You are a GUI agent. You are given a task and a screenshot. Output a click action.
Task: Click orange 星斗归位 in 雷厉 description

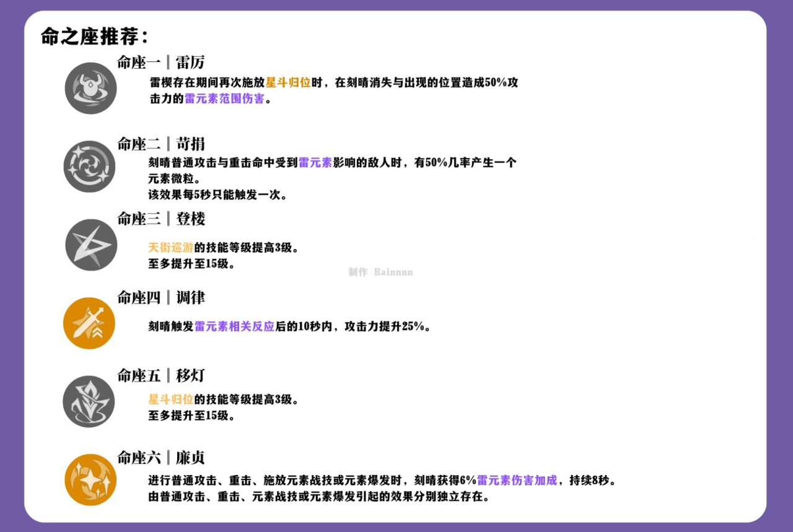click(288, 82)
